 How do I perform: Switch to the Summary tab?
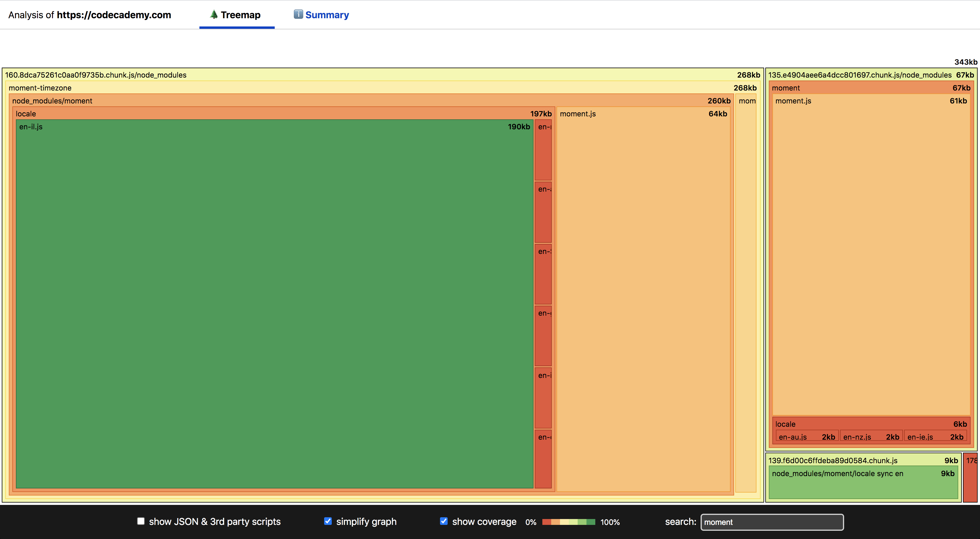click(x=327, y=15)
